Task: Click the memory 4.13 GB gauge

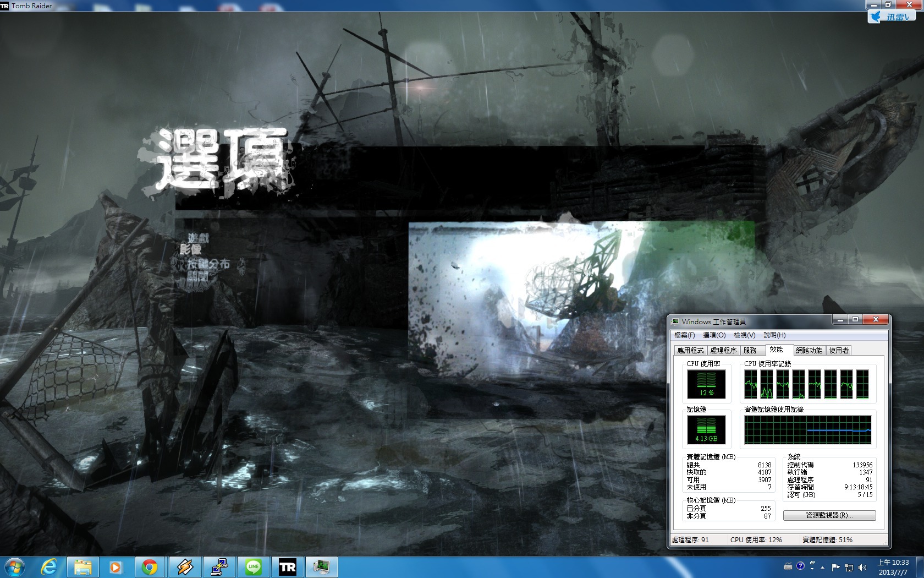Action: click(707, 430)
